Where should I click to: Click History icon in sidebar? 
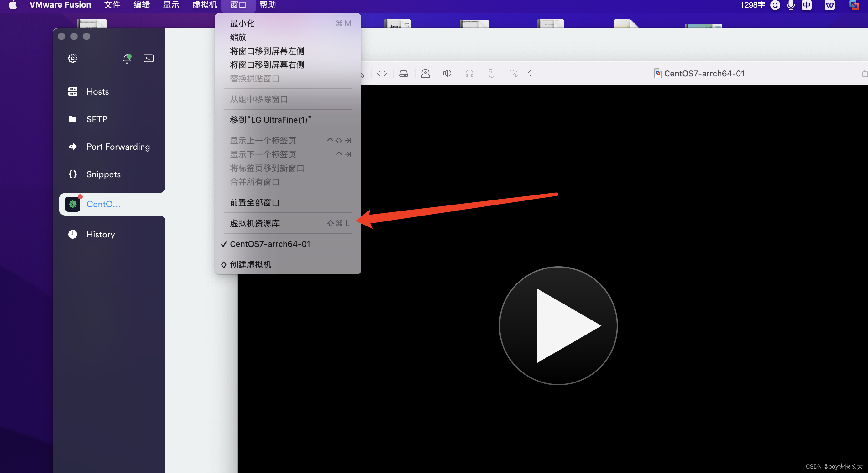[x=72, y=234]
